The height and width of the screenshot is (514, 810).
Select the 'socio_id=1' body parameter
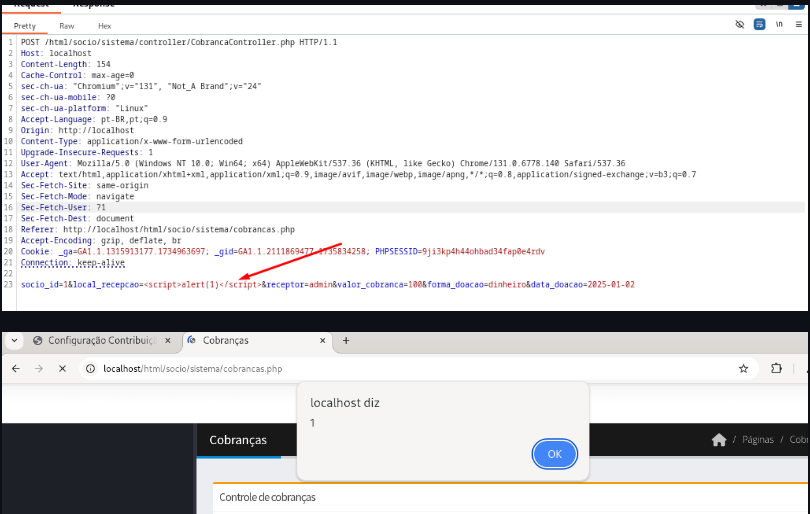(x=44, y=285)
